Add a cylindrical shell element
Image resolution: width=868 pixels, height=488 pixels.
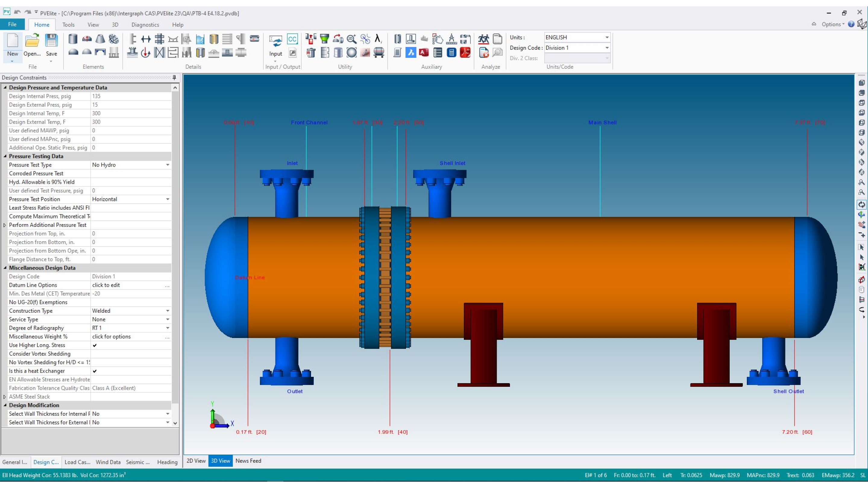click(73, 39)
